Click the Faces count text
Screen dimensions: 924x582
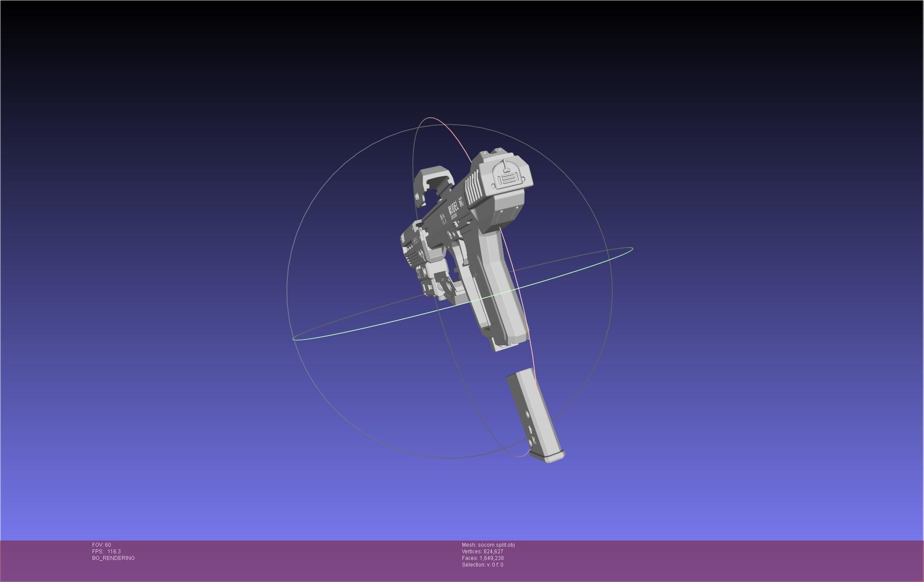click(x=483, y=558)
